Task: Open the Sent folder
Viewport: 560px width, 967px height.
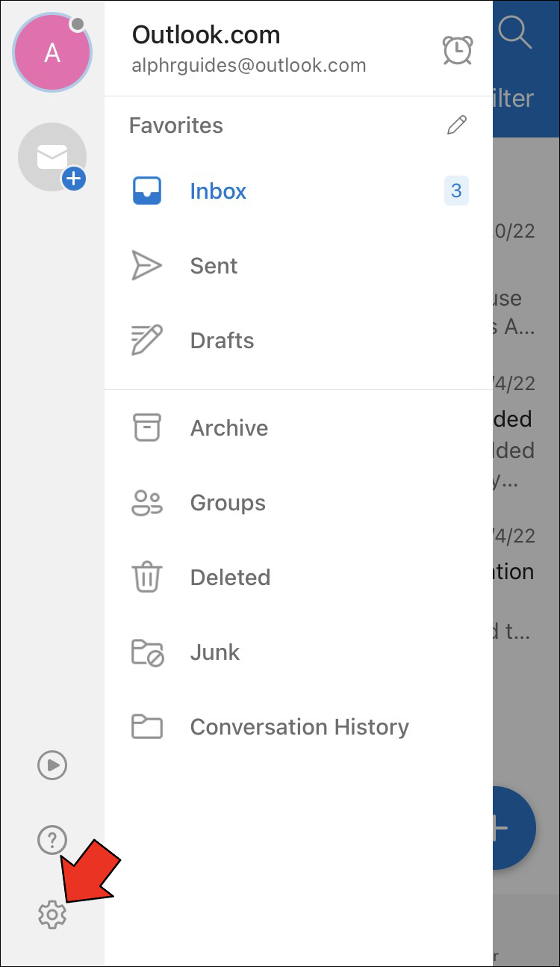Action: click(214, 266)
